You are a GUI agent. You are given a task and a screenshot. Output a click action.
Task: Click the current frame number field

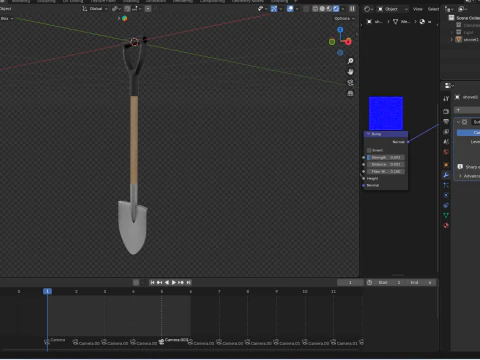point(350,282)
